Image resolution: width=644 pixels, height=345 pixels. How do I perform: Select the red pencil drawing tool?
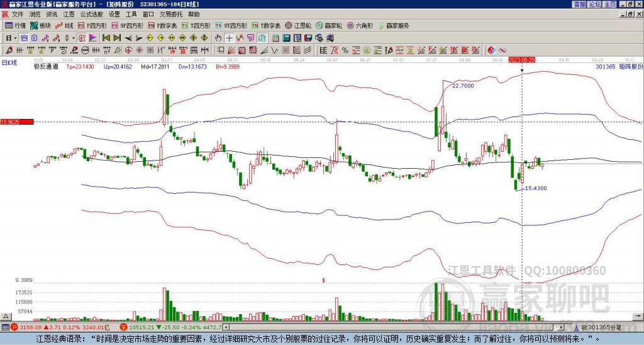coord(8,50)
